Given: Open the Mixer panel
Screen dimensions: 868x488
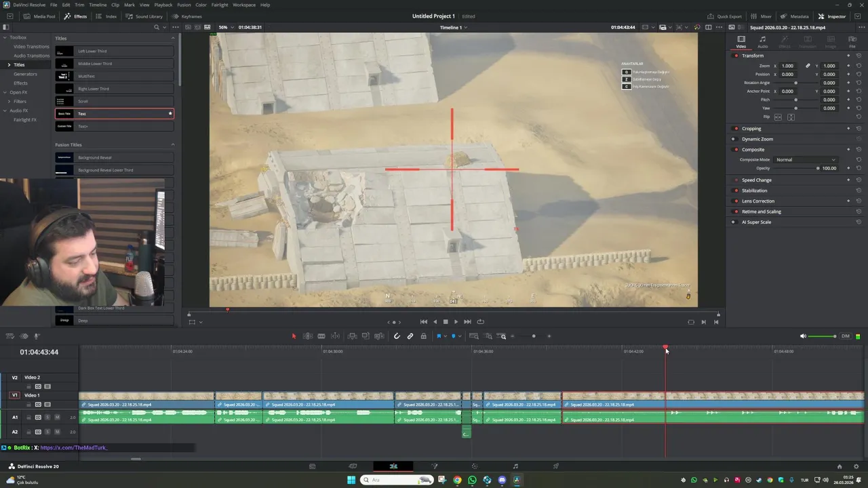Looking at the screenshot, I should tap(762, 16).
